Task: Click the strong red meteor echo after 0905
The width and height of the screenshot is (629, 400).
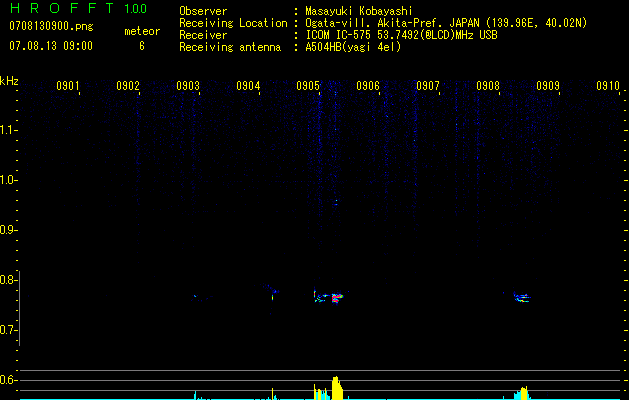Action: pyautogui.click(x=337, y=298)
